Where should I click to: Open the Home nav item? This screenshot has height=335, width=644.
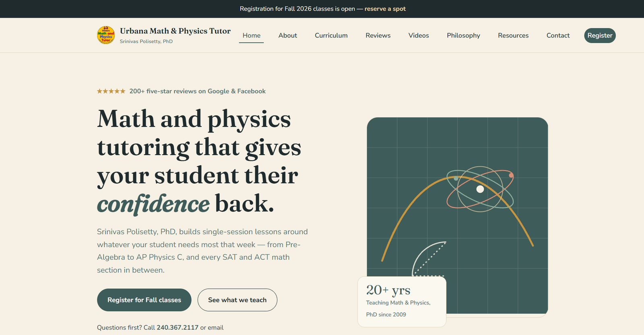coord(252,35)
